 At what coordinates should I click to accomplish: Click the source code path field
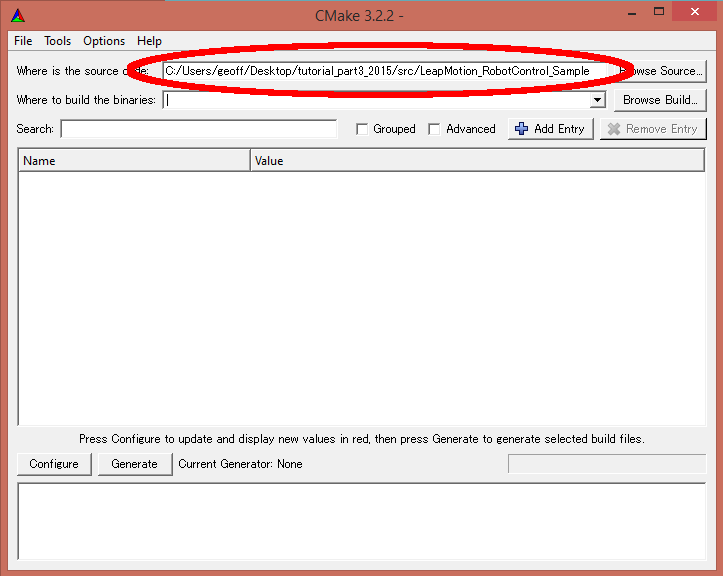click(x=385, y=71)
